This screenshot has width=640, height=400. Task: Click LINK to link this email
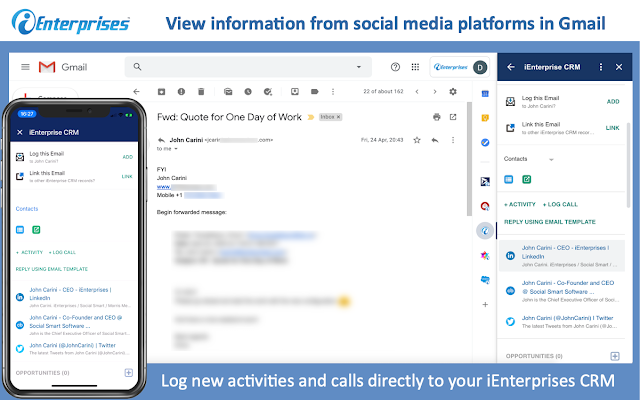click(612, 128)
